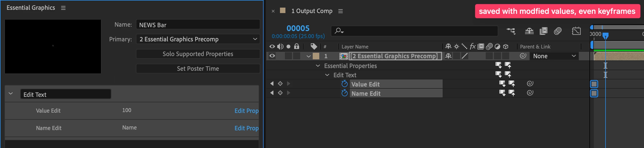644x148 pixels.
Task: Enable Frame Blending for the composition
Action: [x=543, y=31]
